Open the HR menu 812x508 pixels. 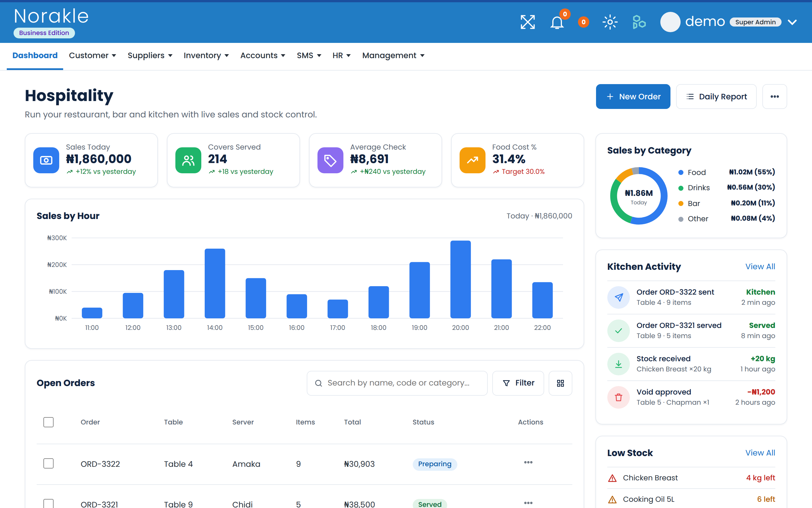(x=342, y=55)
